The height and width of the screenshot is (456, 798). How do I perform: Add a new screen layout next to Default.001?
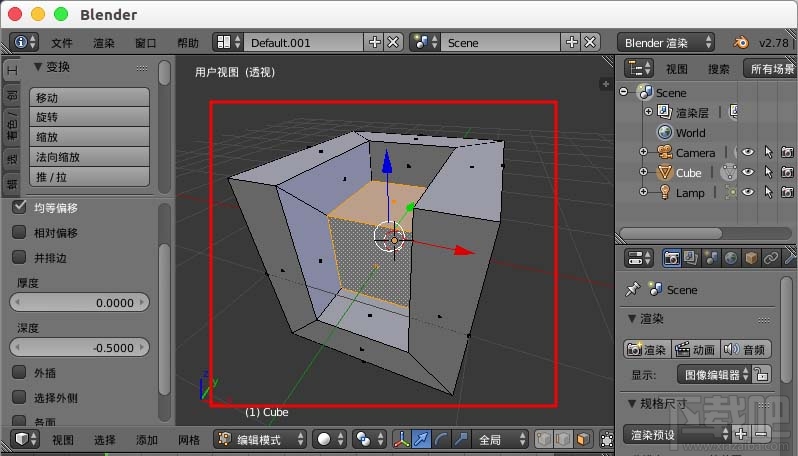pos(374,42)
